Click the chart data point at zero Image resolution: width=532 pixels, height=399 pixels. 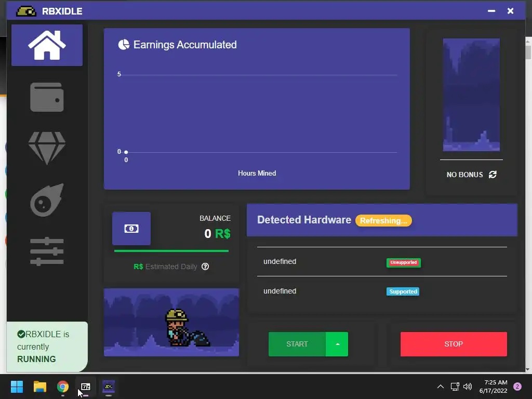126,152
